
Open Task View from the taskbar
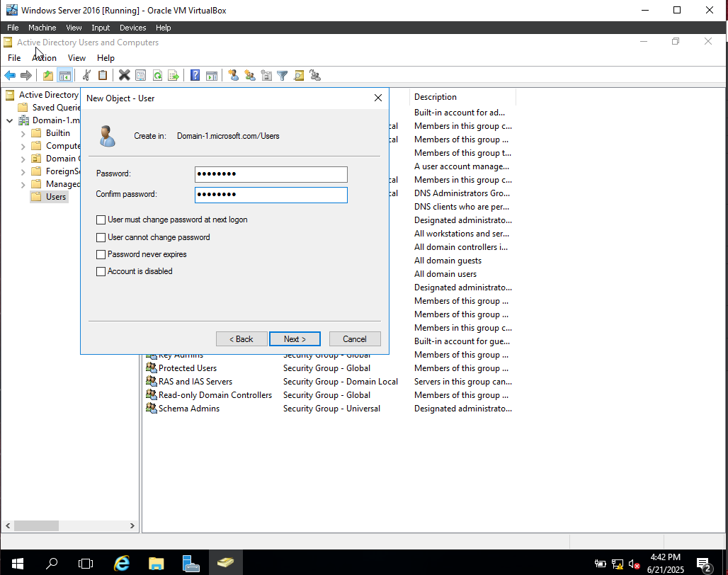click(86, 564)
